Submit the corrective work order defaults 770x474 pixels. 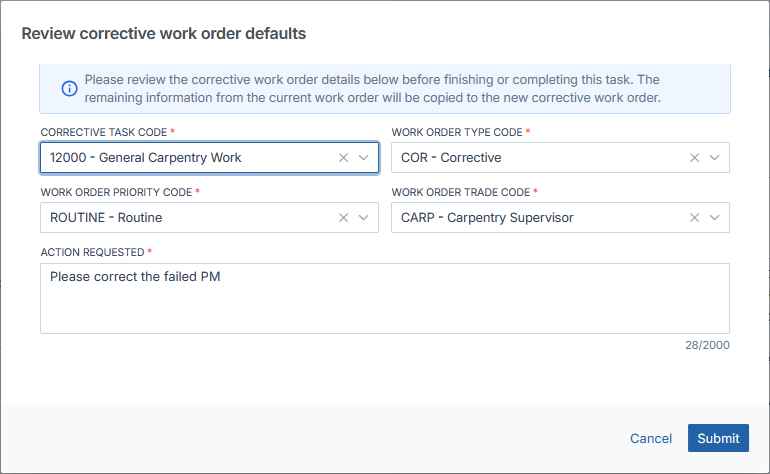pyautogui.click(x=718, y=438)
